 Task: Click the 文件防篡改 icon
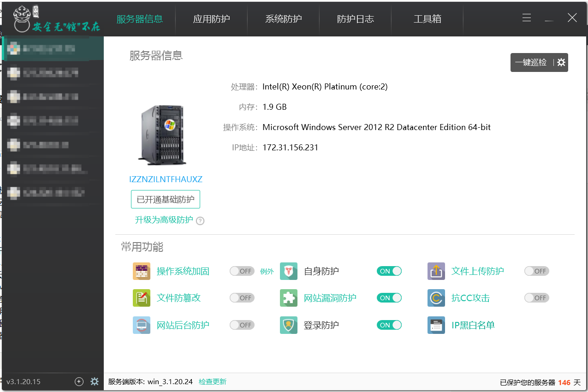point(142,298)
